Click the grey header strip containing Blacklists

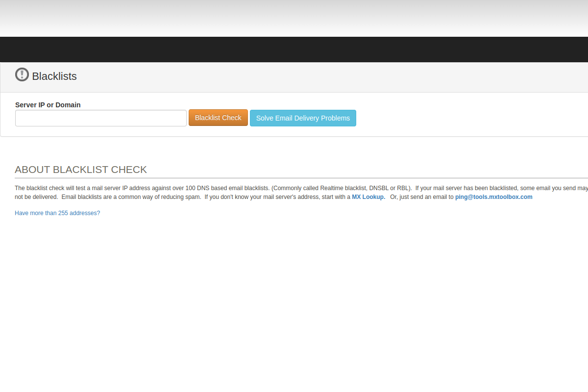[x=294, y=76]
